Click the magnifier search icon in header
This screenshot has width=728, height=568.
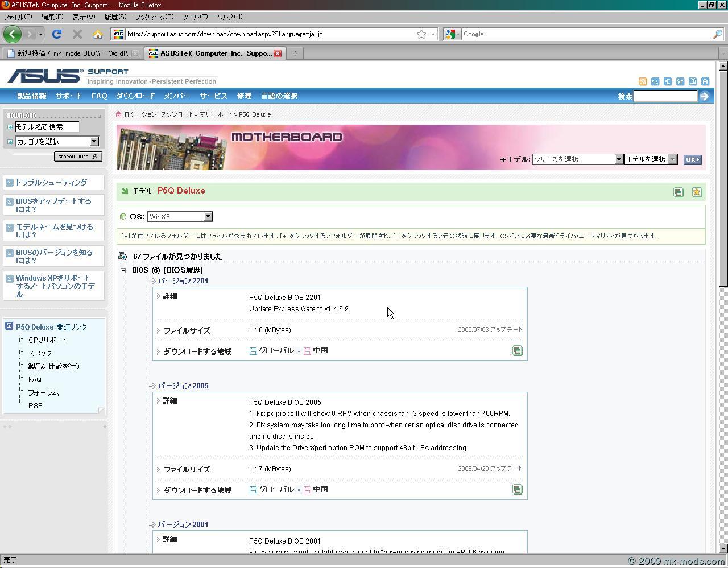tap(655, 81)
